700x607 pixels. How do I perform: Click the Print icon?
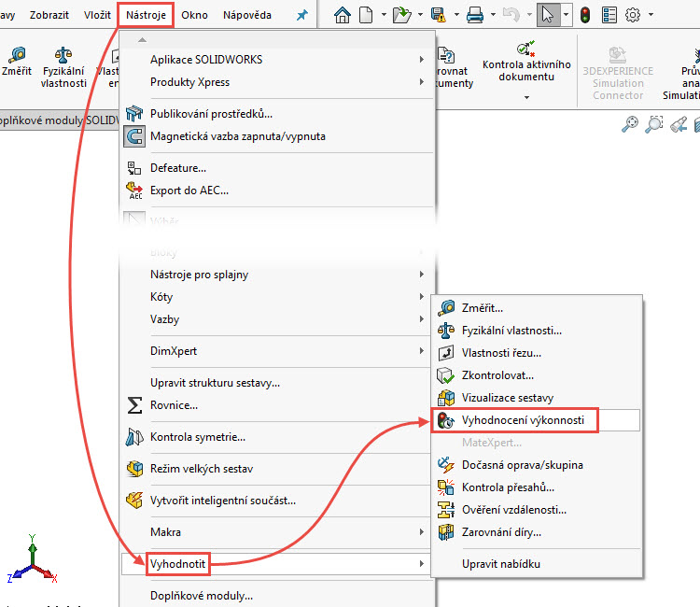point(475,15)
